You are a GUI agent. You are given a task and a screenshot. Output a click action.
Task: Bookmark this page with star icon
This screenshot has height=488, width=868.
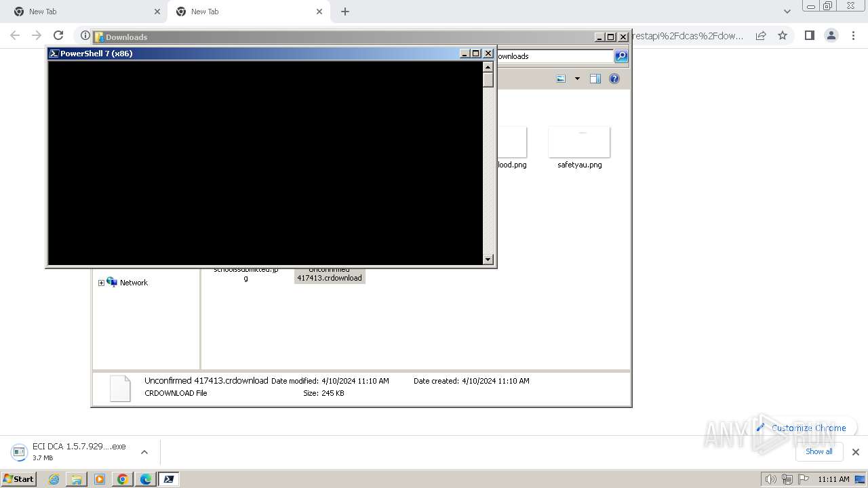tap(783, 35)
